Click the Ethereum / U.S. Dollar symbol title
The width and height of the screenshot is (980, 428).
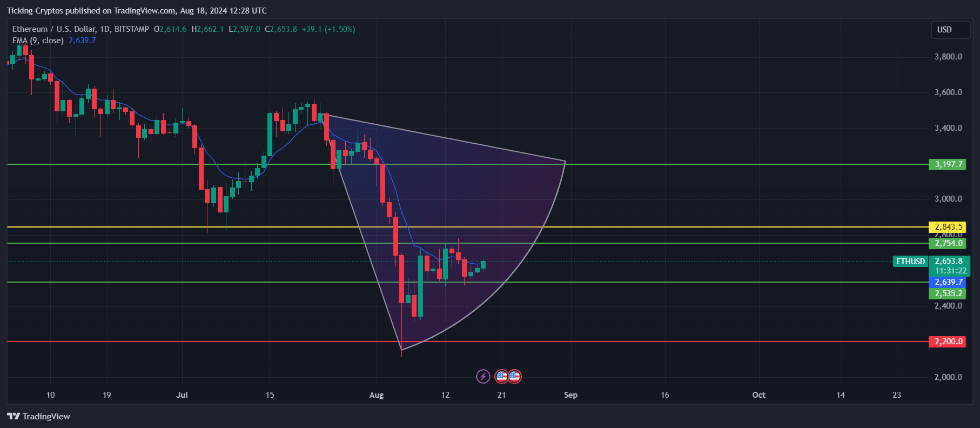click(80, 29)
